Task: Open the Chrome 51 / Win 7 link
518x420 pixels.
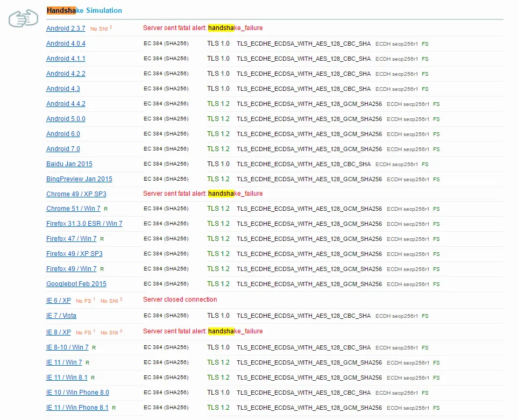Action: (x=73, y=209)
